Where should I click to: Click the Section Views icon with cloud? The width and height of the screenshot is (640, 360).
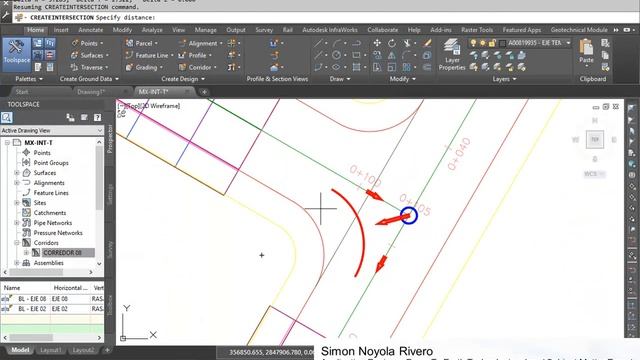pos(274,67)
